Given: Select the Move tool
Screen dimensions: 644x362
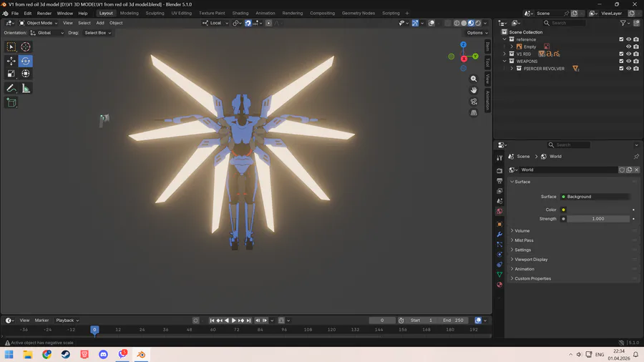Looking at the screenshot, I should tap(11, 61).
